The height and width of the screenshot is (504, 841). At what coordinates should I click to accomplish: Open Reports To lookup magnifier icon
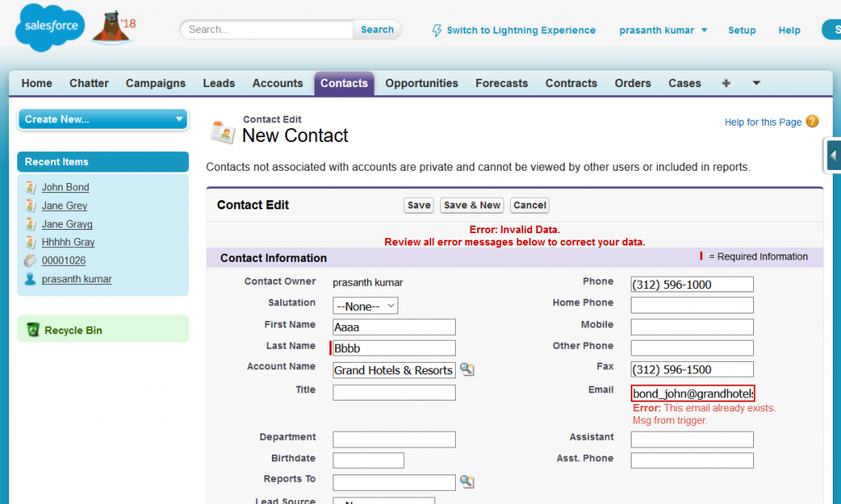tap(466, 482)
